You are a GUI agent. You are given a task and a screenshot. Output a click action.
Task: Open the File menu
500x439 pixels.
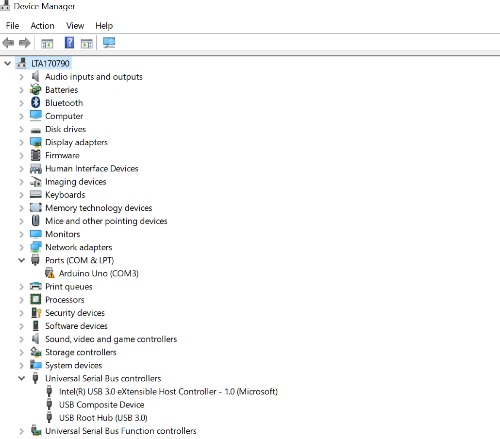pos(12,26)
